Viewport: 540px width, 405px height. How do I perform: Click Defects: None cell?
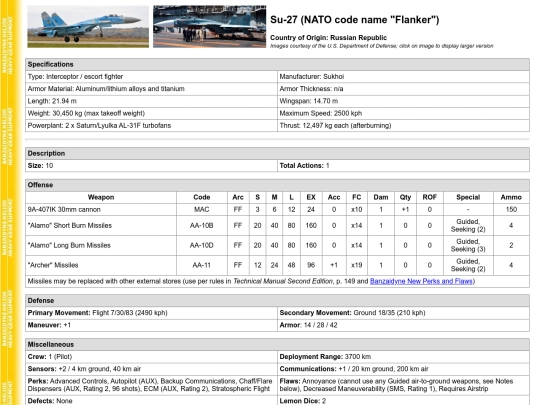[x=151, y=401]
